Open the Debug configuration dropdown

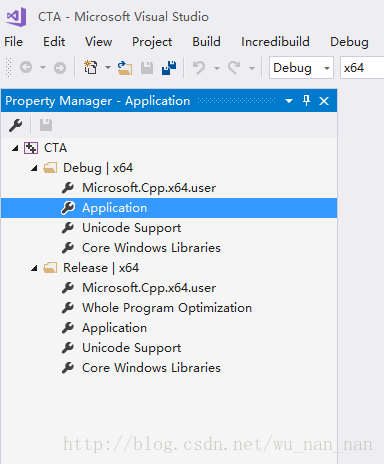click(x=301, y=68)
